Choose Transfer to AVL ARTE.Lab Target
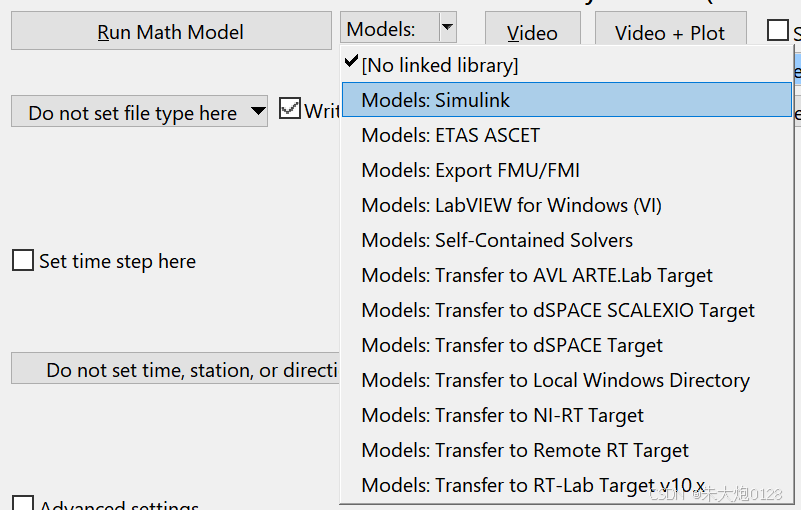 pos(567,275)
